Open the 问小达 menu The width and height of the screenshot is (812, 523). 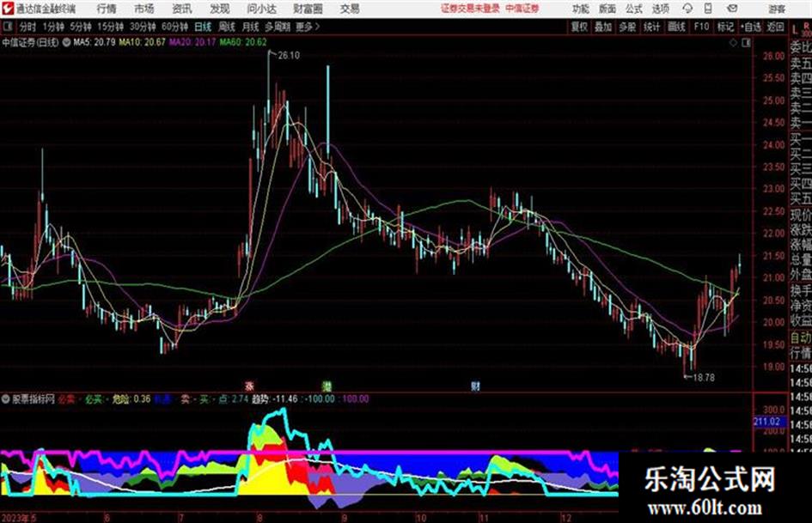[261, 9]
